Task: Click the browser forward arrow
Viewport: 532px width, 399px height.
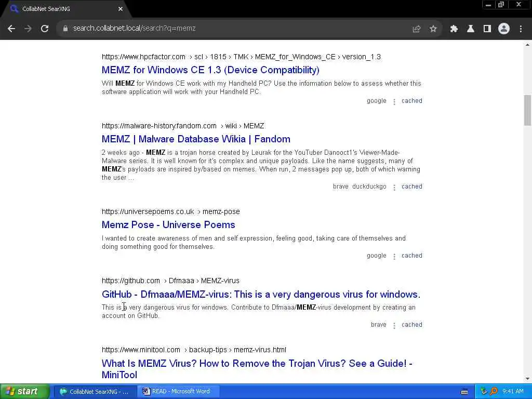Action: pos(28,29)
